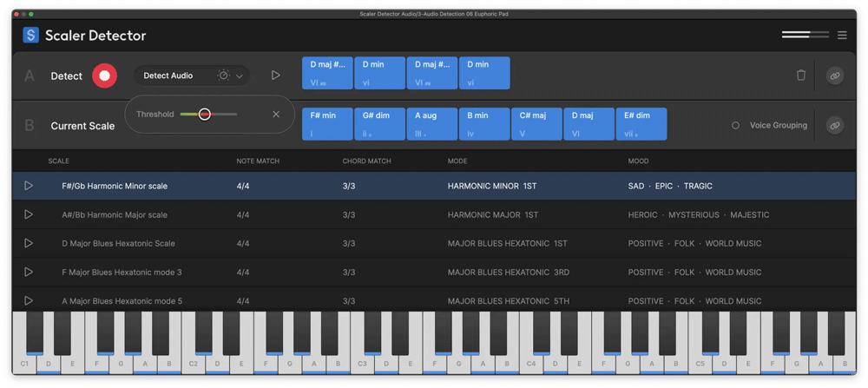
Task: Select the A aug chord pad
Action: (431, 123)
